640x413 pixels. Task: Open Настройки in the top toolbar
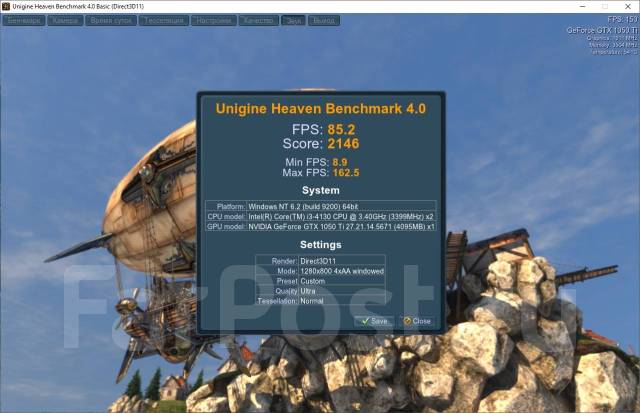pyautogui.click(x=213, y=20)
